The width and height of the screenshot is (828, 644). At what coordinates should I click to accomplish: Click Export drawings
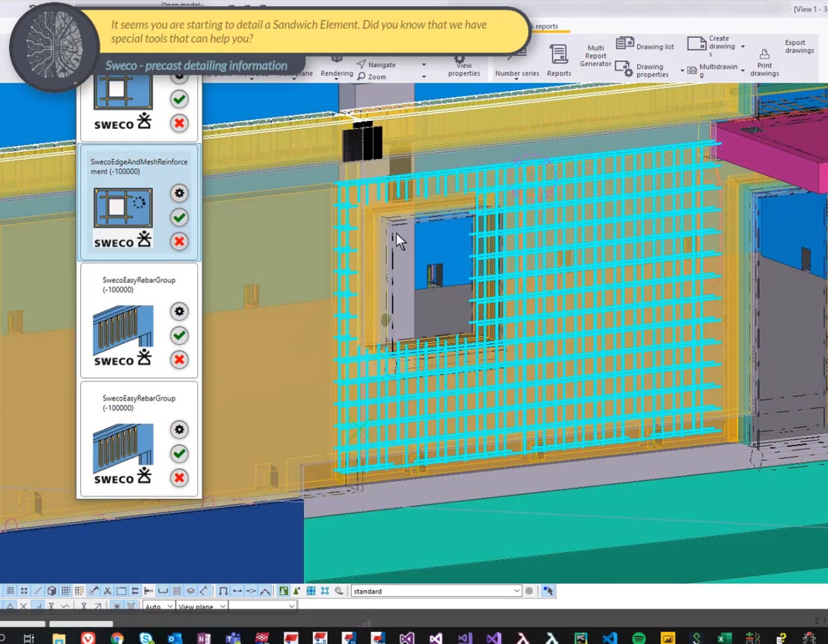[799, 47]
